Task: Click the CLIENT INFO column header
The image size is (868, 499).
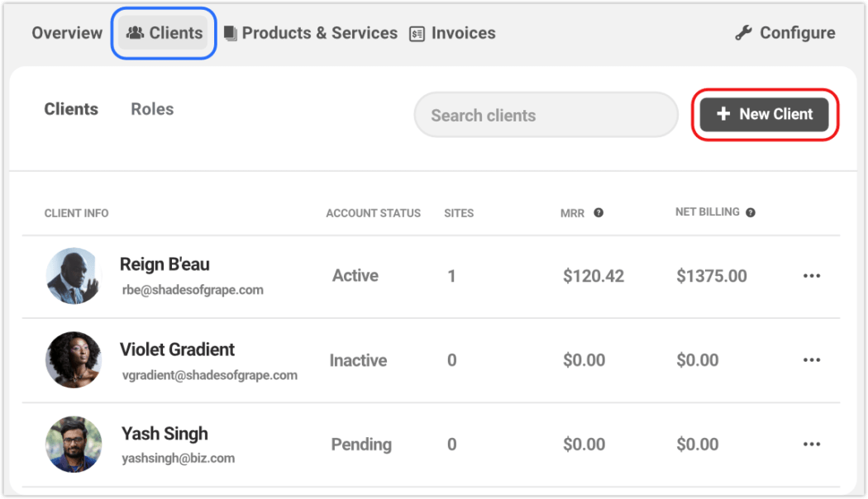Action: click(x=76, y=213)
